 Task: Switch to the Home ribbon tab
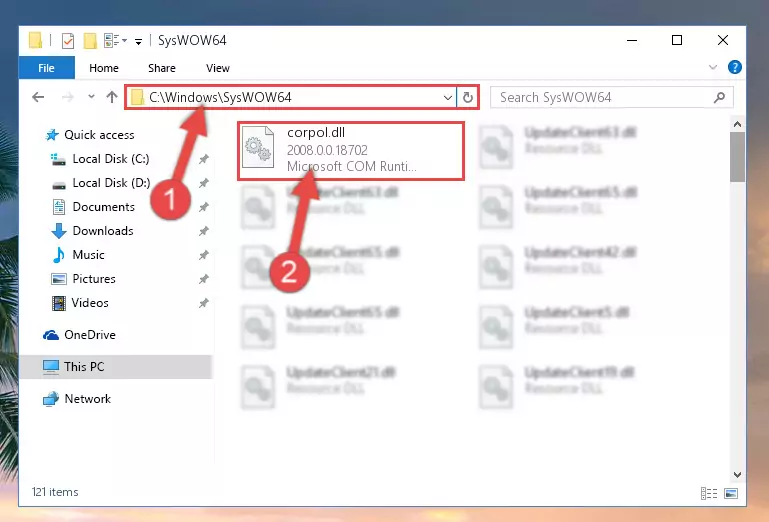pyautogui.click(x=103, y=68)
